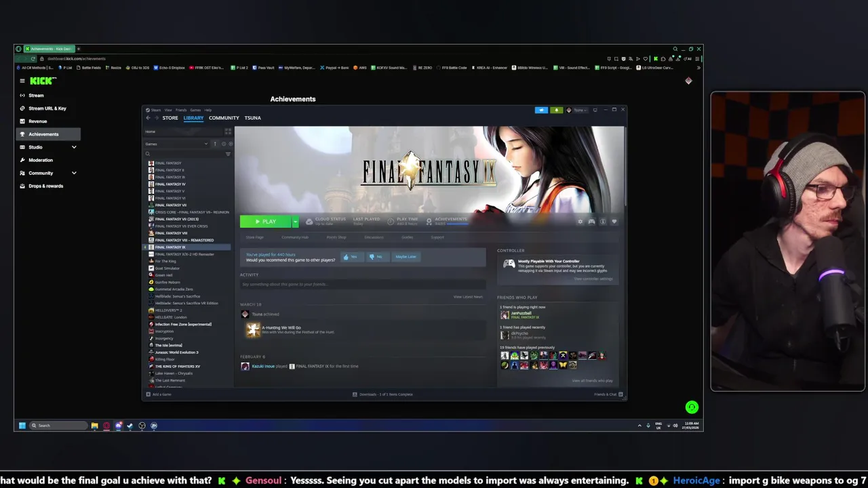
Task: Click View all friends who play
Action: [x=592, y=381]
